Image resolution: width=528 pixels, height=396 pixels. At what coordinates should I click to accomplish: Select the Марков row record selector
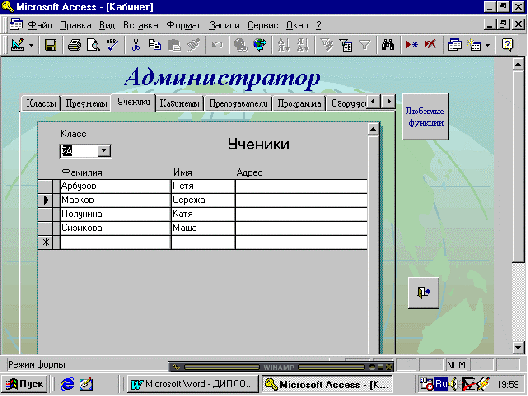[x=45, y=200]
